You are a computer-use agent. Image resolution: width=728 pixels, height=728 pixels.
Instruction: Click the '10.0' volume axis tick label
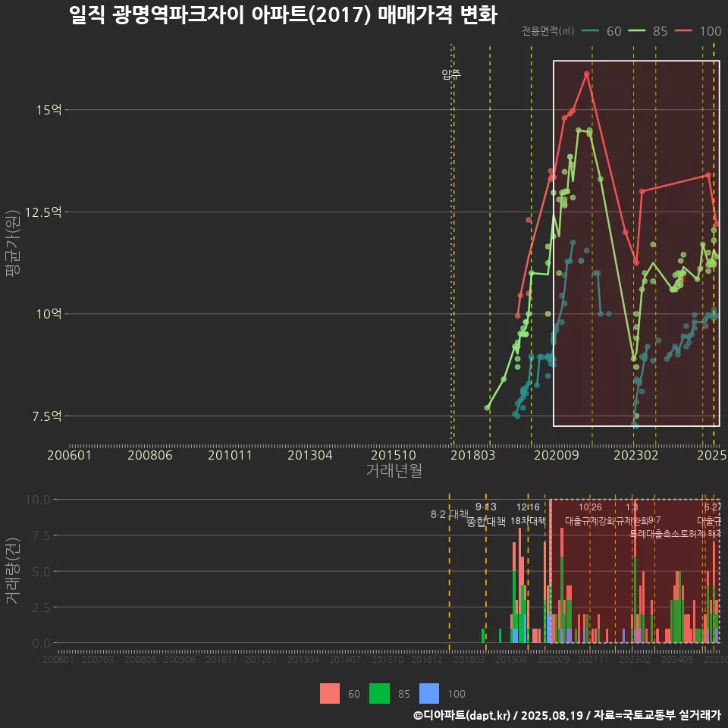pos(38,500)
